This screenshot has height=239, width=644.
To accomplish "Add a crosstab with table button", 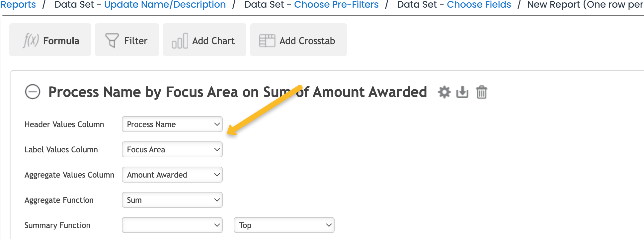I will tap(298, 40).
